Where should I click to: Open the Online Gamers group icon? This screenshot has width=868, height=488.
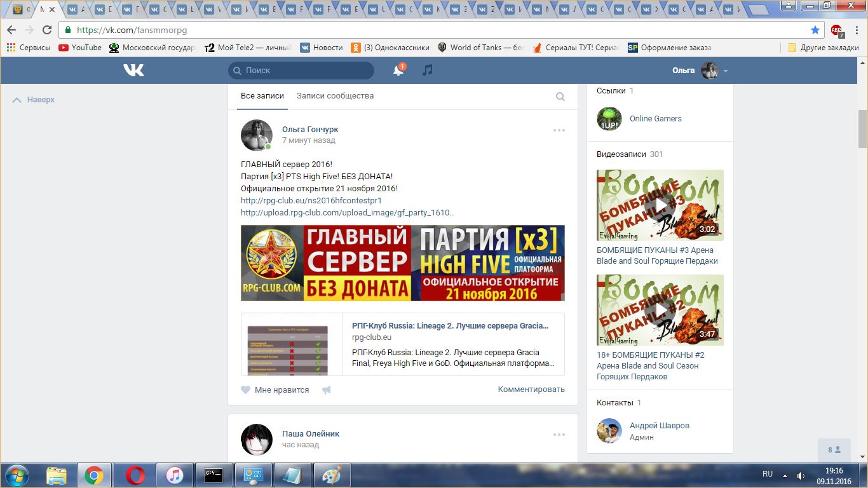point(609,119)
